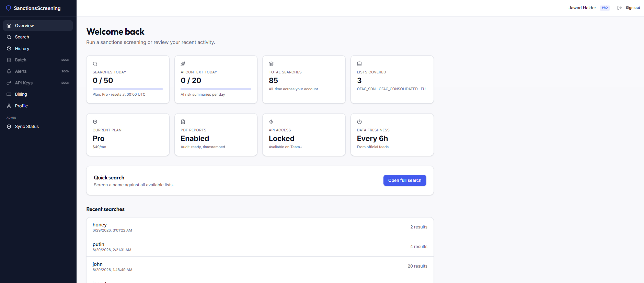Screen dimensions: 644x283
Task: Click the Billing card icon in sidebar
Action: (x=9, y=94)
